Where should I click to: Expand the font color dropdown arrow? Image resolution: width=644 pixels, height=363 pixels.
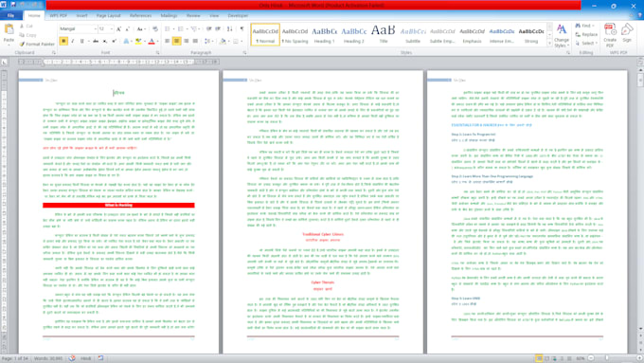157,41
